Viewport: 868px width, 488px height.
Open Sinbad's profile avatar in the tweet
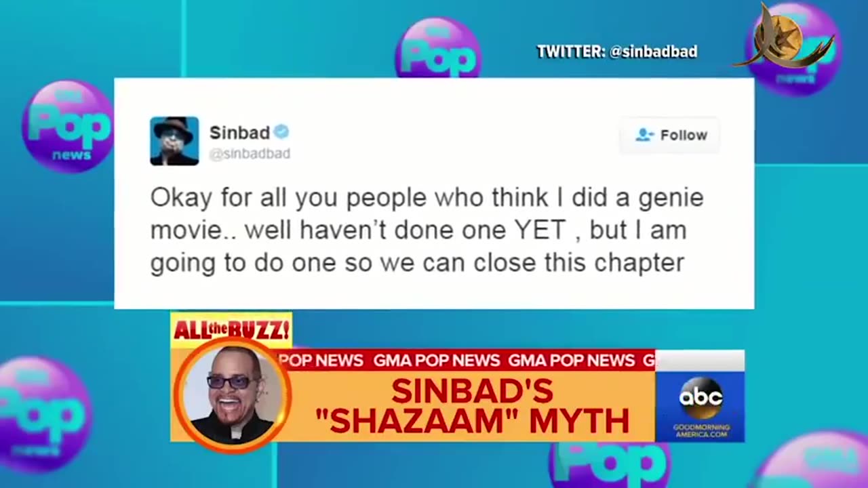tap(174, 141)
